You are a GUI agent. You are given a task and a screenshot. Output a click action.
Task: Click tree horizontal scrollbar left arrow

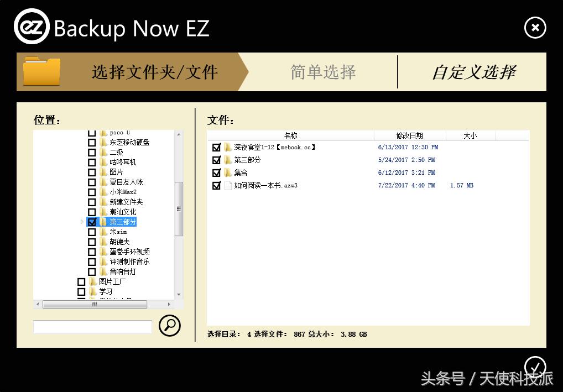(38, 305)
